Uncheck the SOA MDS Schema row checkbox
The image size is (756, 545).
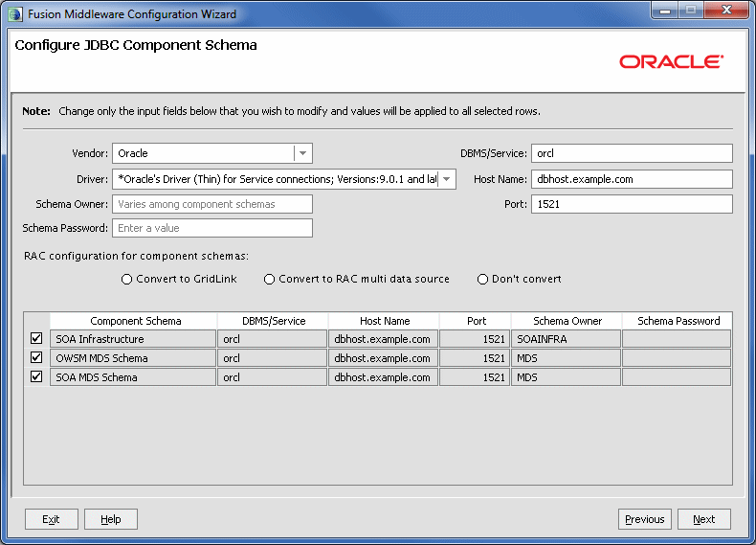click(x=36, y=377)
